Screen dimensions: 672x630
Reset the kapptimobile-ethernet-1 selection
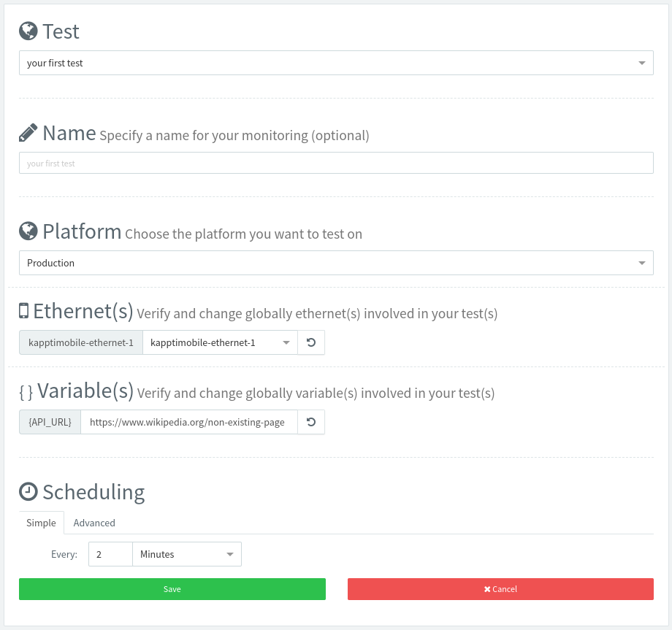311,342
